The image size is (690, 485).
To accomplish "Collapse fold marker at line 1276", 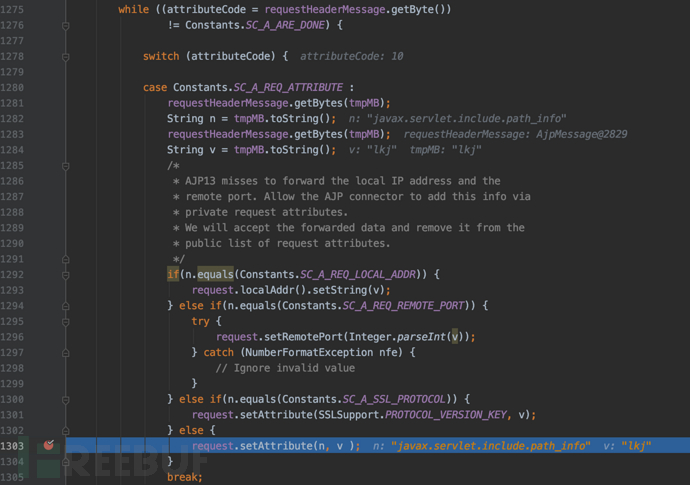I will pos(66,26).
